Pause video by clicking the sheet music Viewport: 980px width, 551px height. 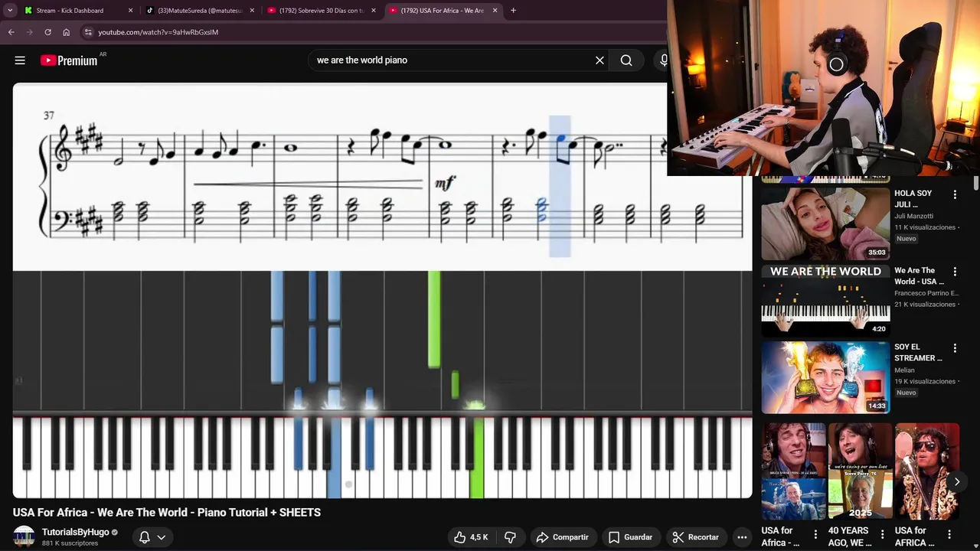pyautogui.click(x=383, y=177)
